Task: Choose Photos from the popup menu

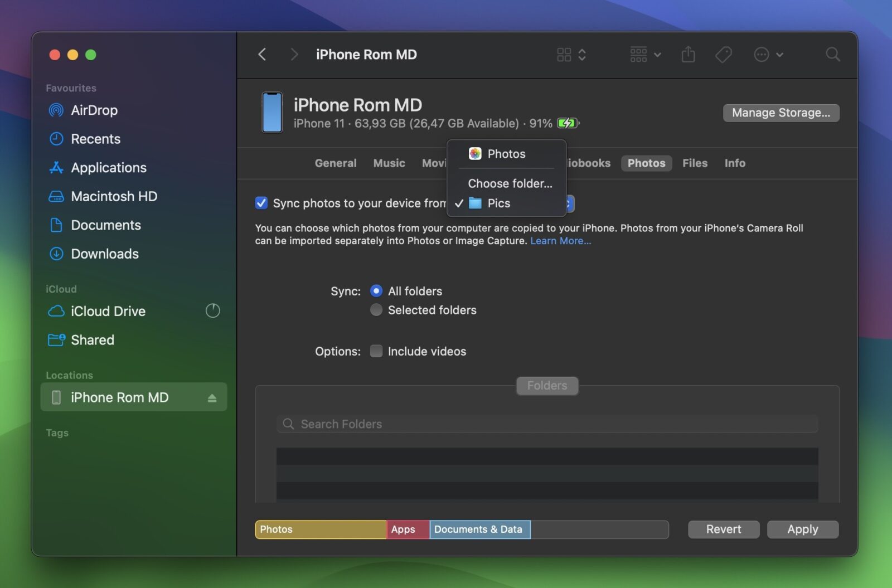Action: [x=506, y=154]
